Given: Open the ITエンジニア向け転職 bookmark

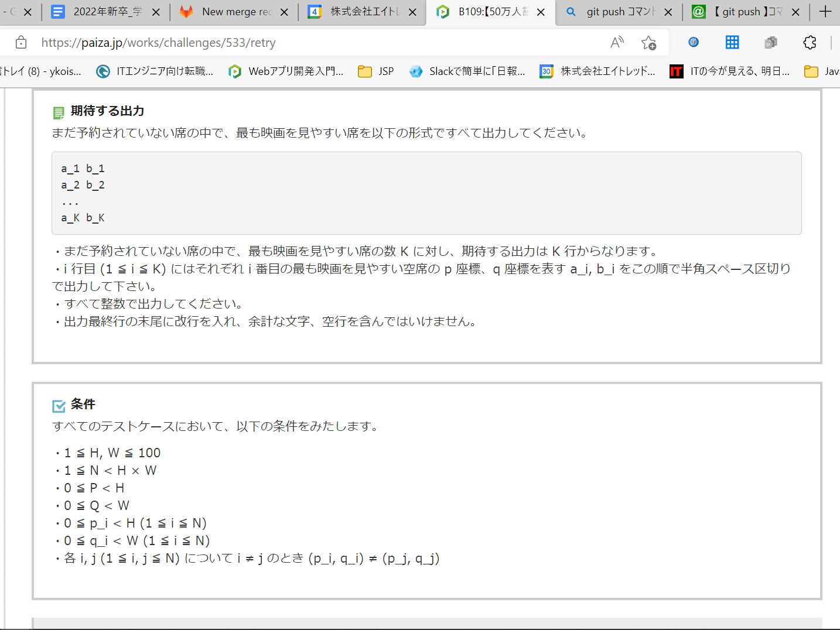Looking at the screenshot, I should click(155, 71).
